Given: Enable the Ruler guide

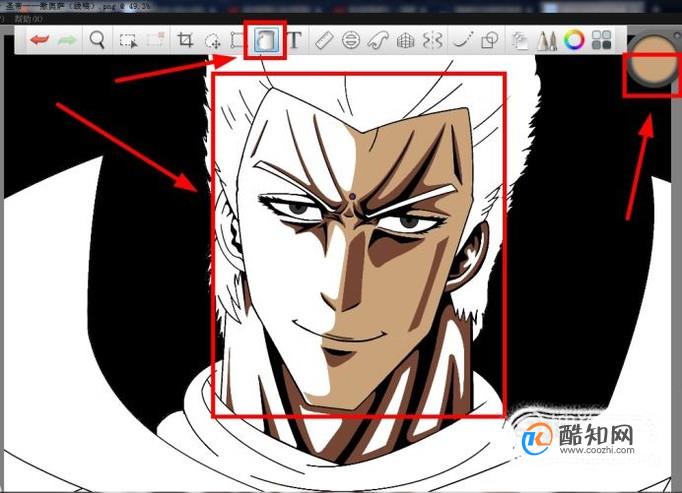Looking at the screenshot, I should click(324, 40).
